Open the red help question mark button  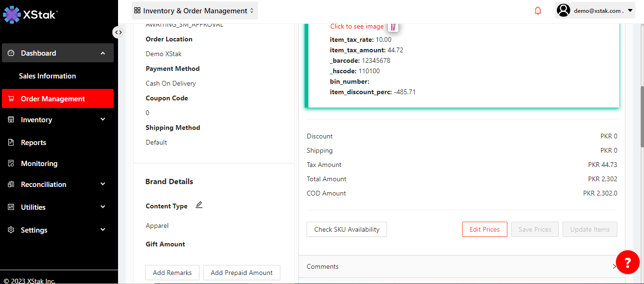[x=627, y=262]
